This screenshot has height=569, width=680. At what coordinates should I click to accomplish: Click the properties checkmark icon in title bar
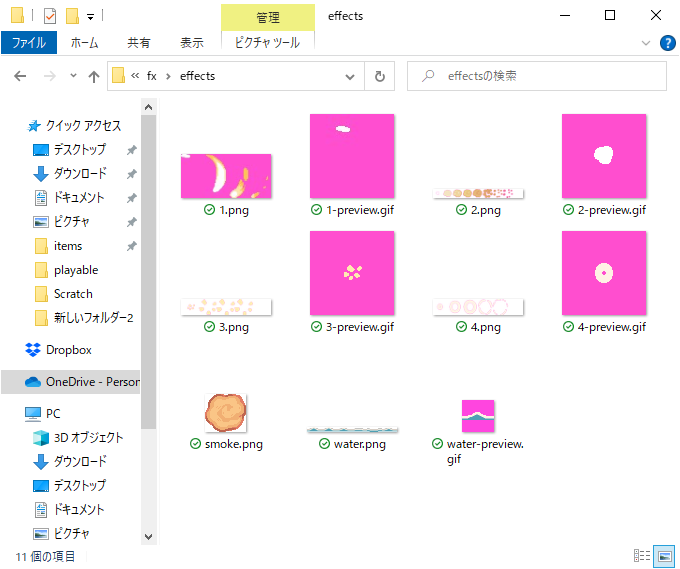[x=50, y=16]
